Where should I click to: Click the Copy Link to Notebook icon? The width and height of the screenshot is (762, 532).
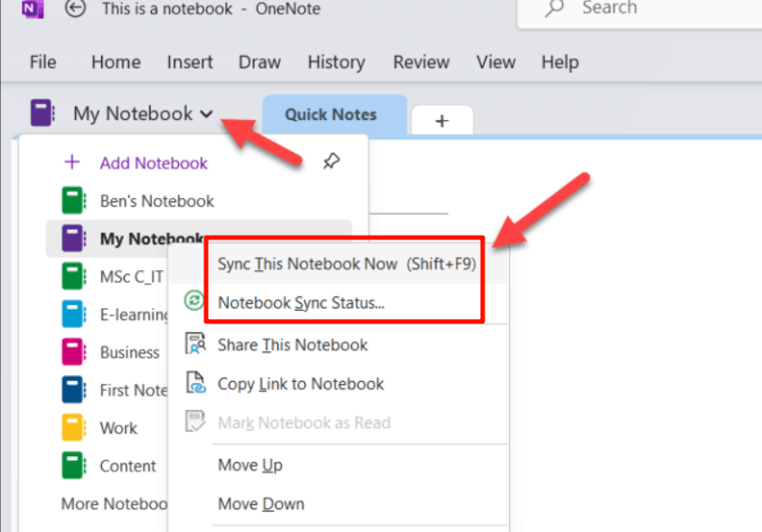tap(196, 382)
